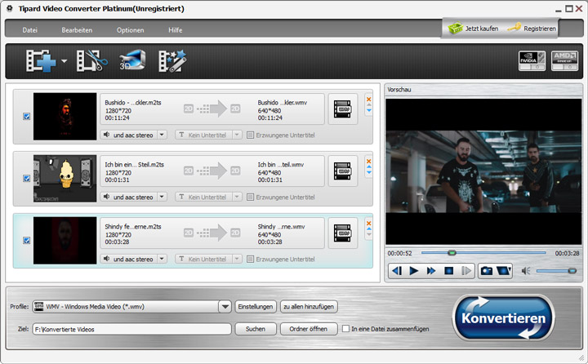This screenshot has width=588, height=364.
Task: Remove Bushido video with orange X
Action: (x=368, y=99)
